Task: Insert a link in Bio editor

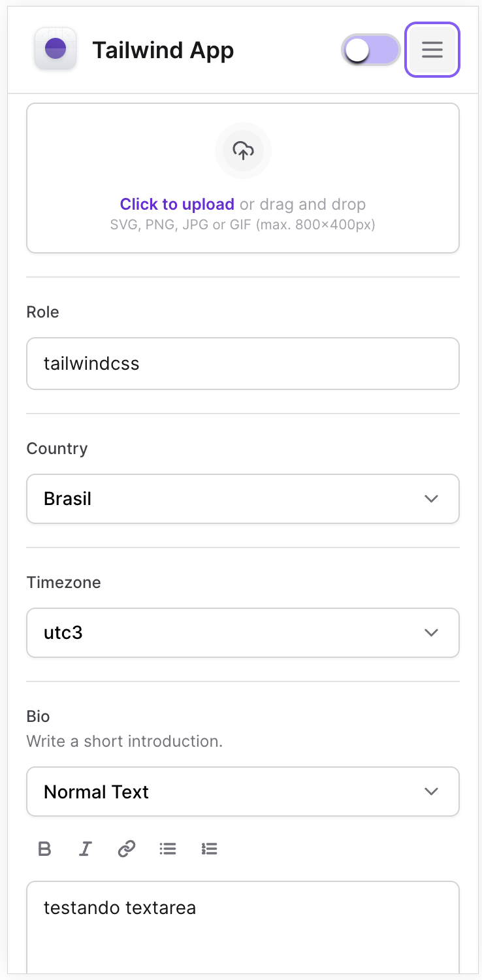Action: pos(126,849)
